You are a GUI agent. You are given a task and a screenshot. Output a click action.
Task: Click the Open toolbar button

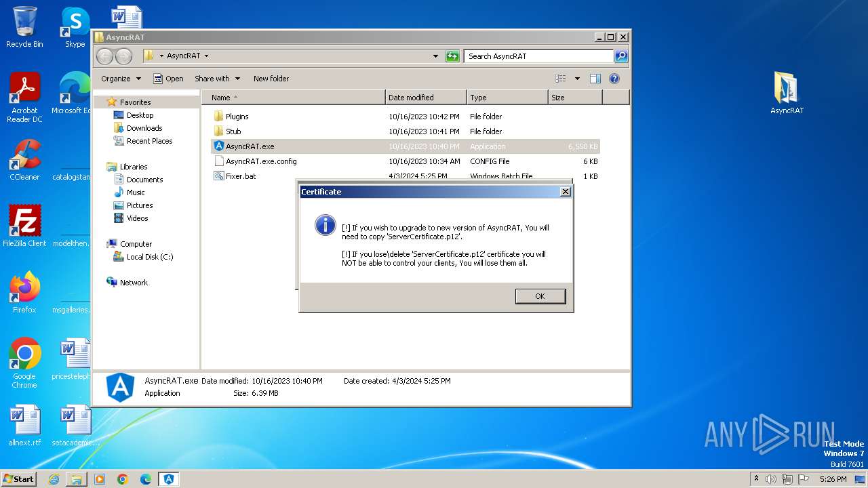(x=168, y=79)
